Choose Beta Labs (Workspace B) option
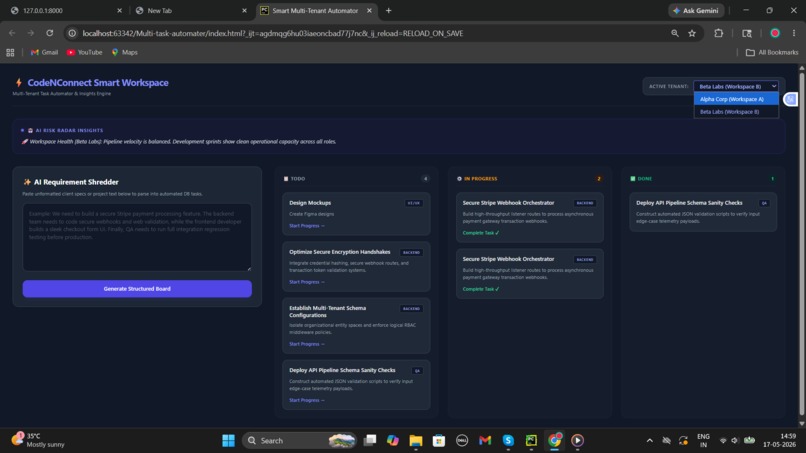The image size is (806, 453). pyautogui.click(x=736, y=112)
